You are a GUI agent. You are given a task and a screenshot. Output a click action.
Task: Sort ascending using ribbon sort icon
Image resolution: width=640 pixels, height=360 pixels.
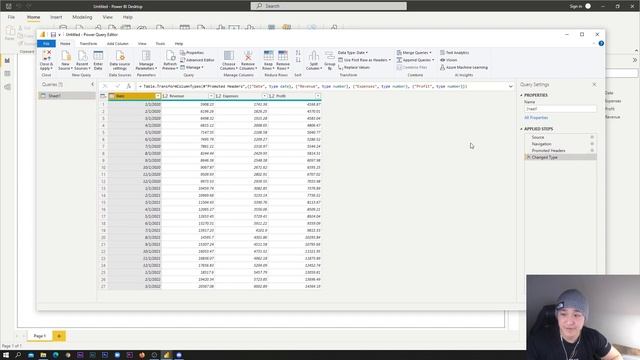click(x=298, y=53)
